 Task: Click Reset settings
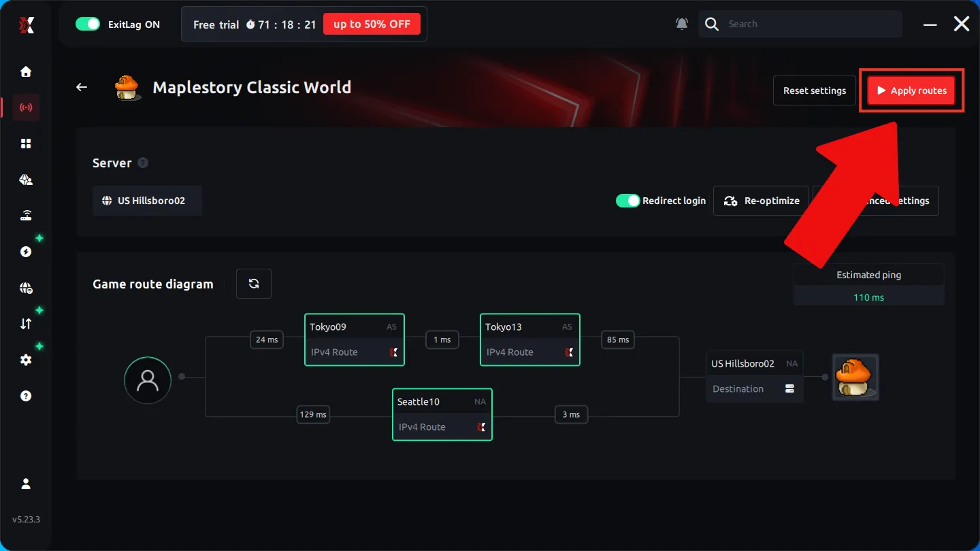(x=815, y=90)
